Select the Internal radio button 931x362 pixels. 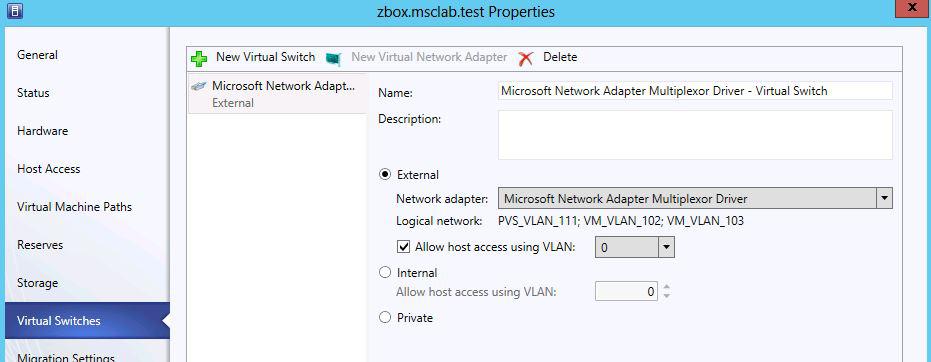(385, 272)
